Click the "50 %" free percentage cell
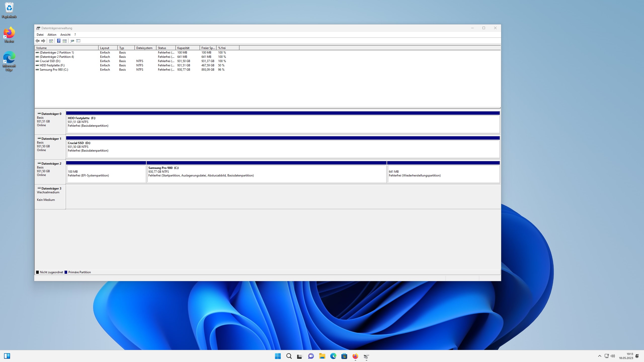The height and width of the screenshot is (362, 644). (x=221, y=65)
